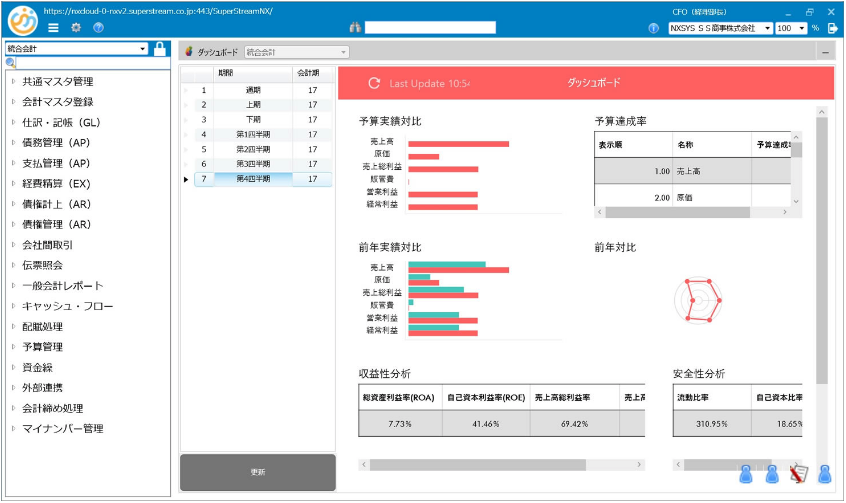Expand the 仕訳・記帳（GL） tree node

pos(61,123)
